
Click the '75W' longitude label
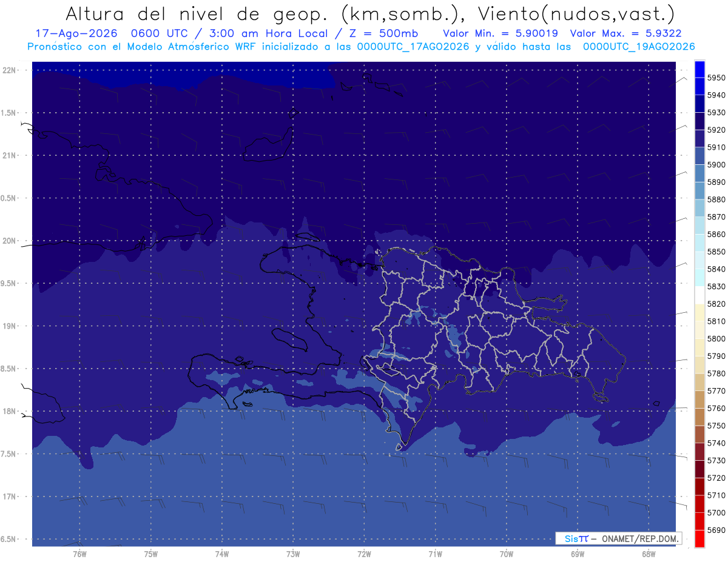coord(150,554)
